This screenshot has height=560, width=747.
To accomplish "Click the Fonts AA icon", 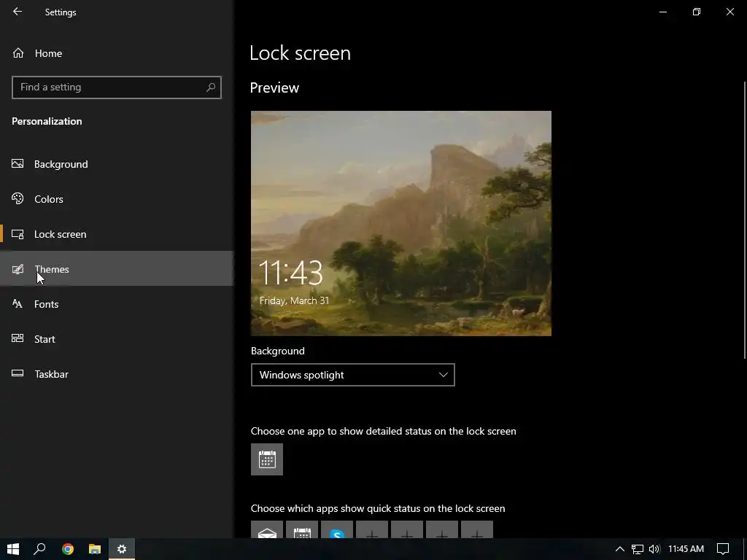I will click(x=18, y=304).
